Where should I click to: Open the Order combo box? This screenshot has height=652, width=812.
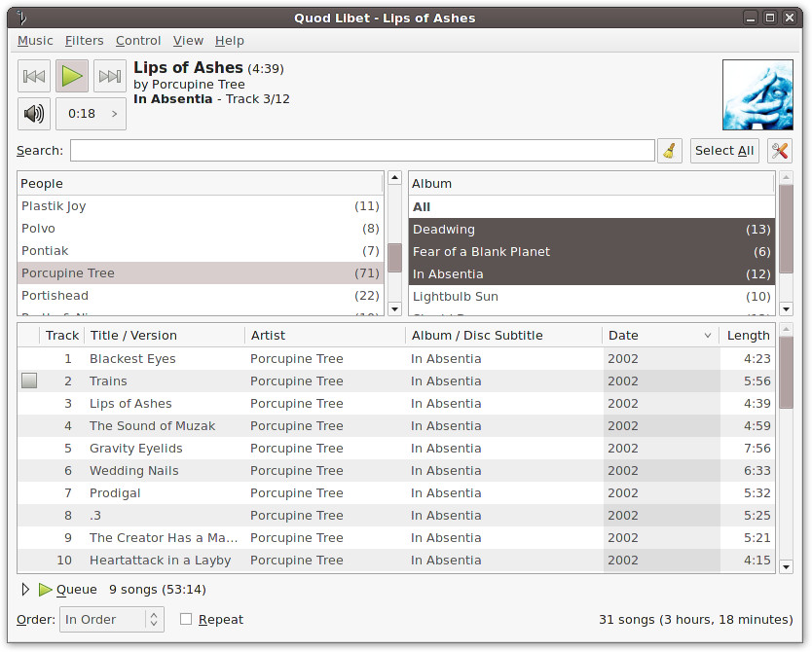112,619
